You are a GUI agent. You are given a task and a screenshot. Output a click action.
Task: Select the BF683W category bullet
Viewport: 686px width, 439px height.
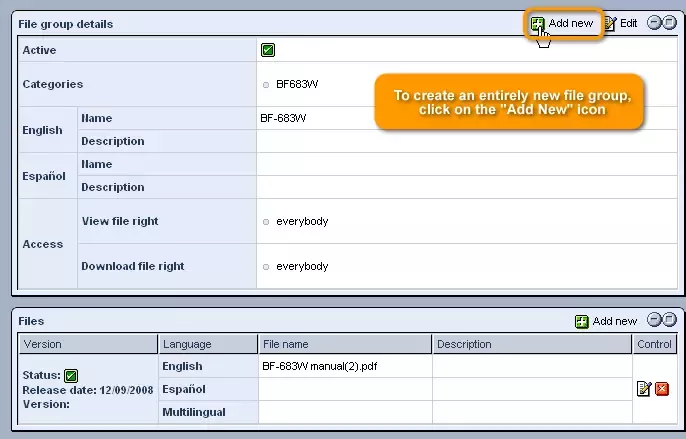266,85
